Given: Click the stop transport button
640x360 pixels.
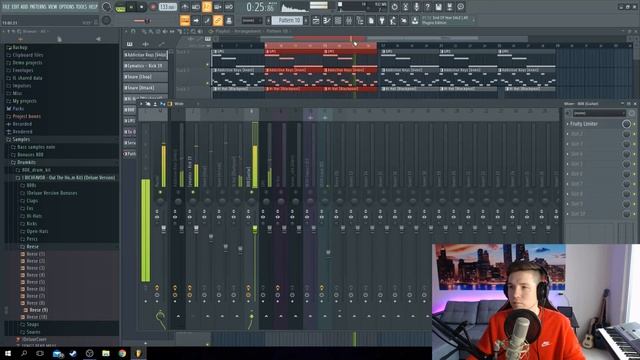Looking at the screenshot, I should (142, 7).
